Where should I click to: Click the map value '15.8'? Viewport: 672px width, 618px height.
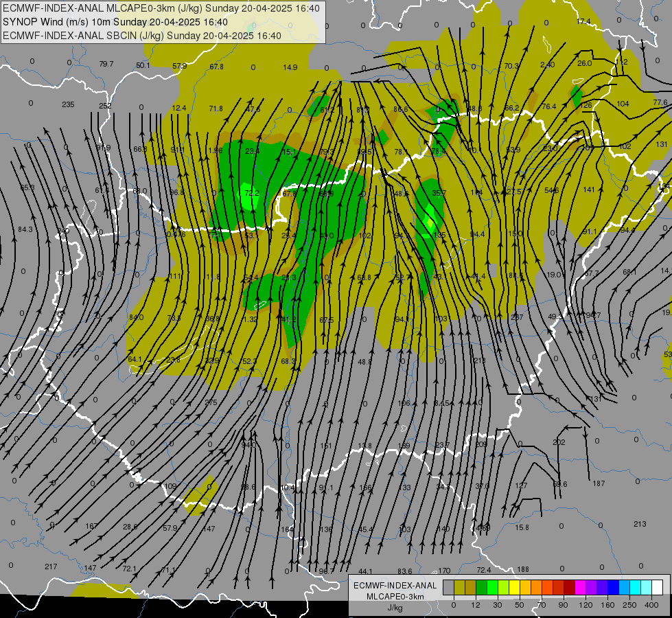click(x=522, y=527)
